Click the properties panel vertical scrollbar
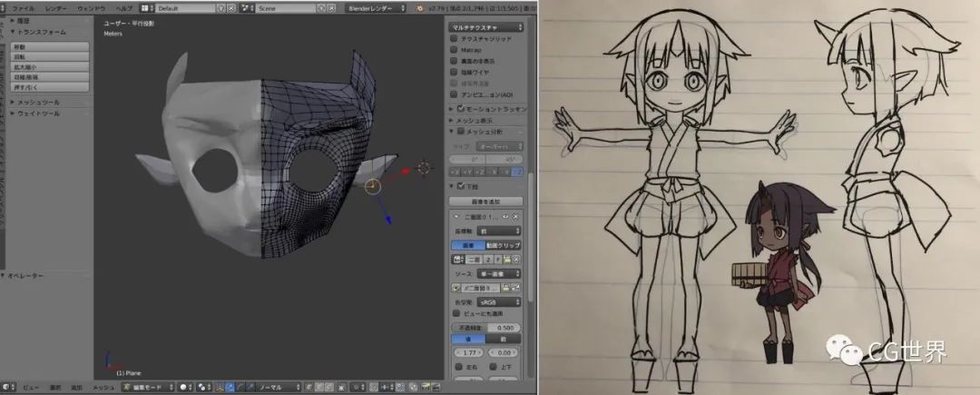 pos(532,238)
